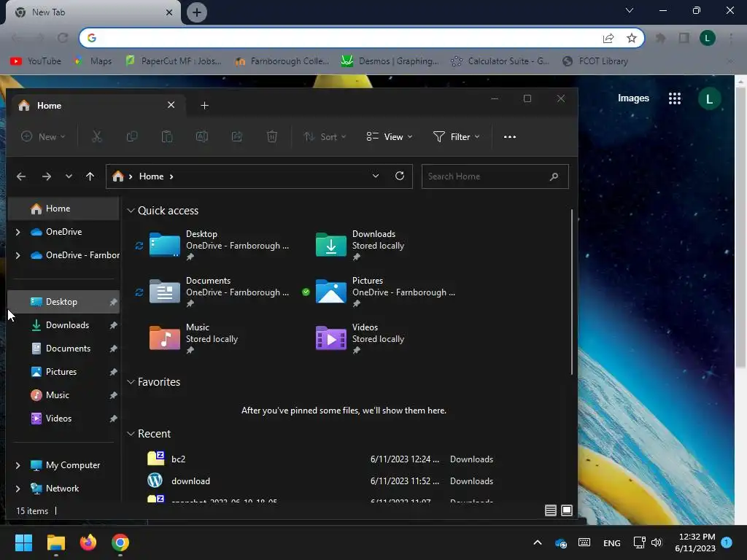Collapse the Quick access section

[x=131, y=211]
